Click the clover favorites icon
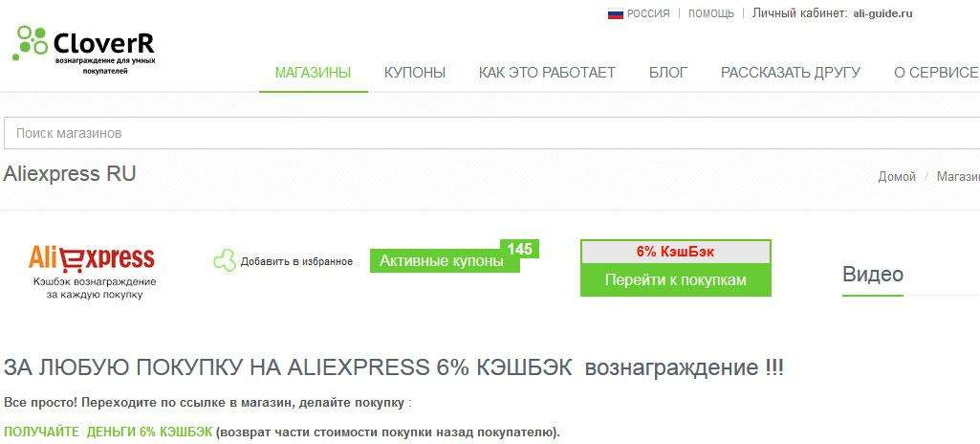 (x=225, y=261)
